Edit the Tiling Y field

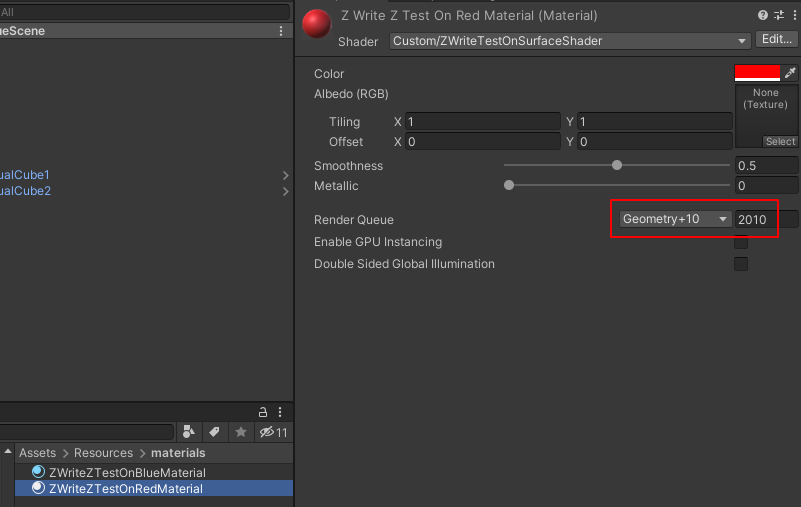click(x=654, y=122)
